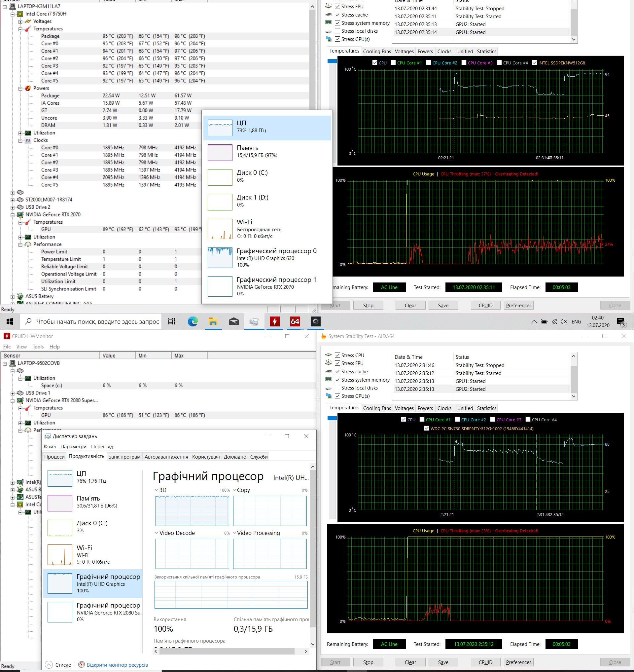Image resolution: width=634 pixels, height=672 pixels.
Task: Click Preferences in the System Stability Test window
Action: click(x=518, y=662)
